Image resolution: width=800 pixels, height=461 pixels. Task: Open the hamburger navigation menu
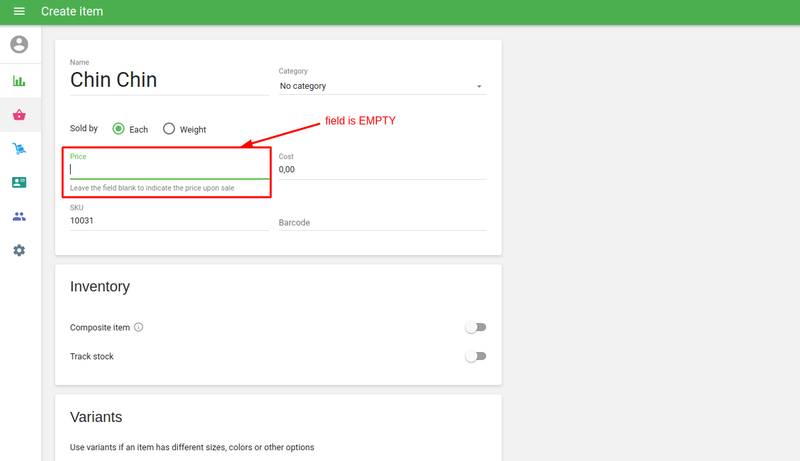pos(19,11)
